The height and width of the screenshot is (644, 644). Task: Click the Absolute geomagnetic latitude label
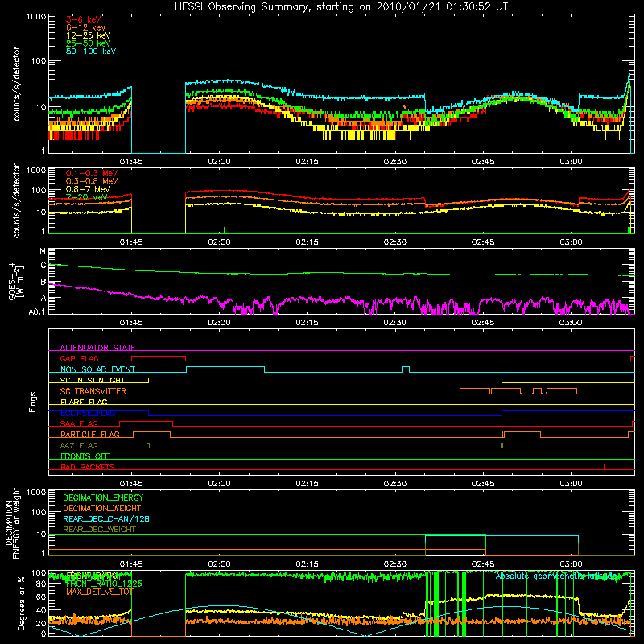(556, 576)
